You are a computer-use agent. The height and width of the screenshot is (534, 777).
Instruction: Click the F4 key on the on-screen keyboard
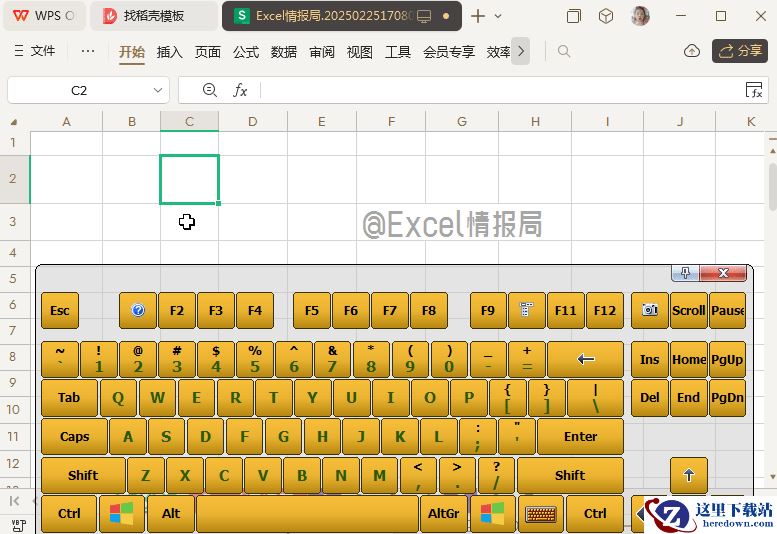255,311
